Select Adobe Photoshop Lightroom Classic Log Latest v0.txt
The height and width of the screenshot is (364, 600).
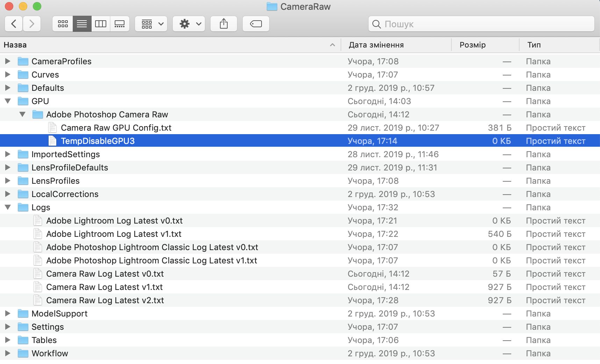pos(152,247)
